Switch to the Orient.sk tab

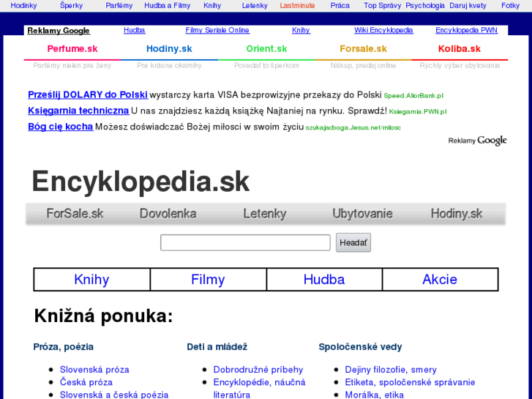point(266,49)
